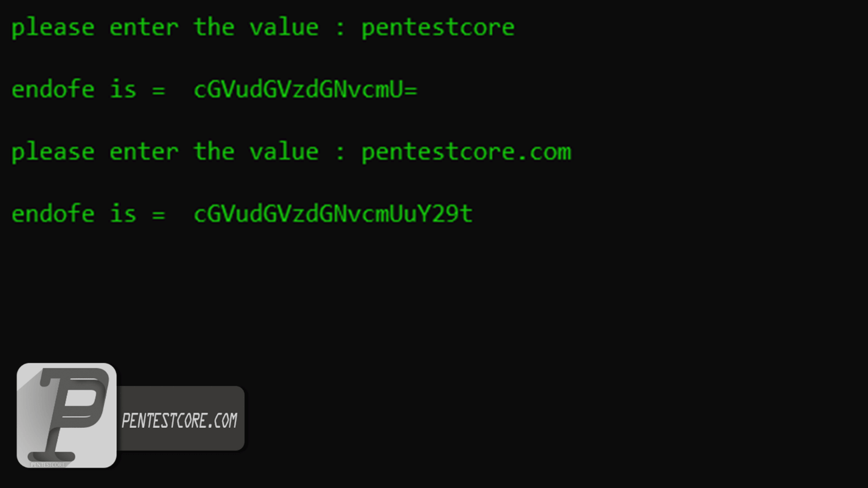Image resolution: width=868 pixels, height=488 pixels.
Task: Select the encoded output cGVudGVzdGNvcmU=
Action: click(305, 90)
